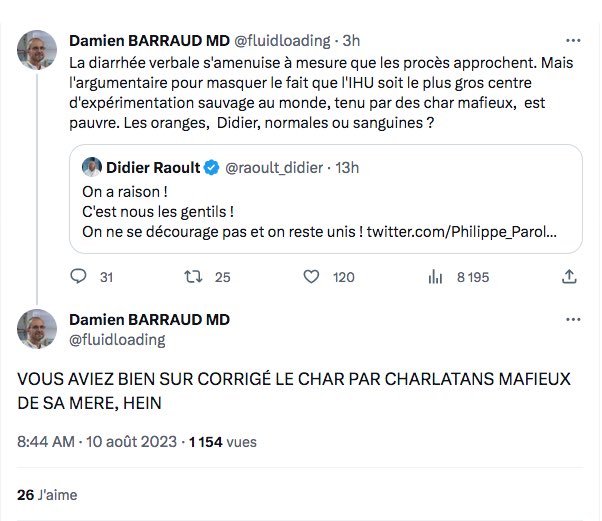Open the Didier Raoult display name
Screen dimensions: 602x521
(155, 168)
